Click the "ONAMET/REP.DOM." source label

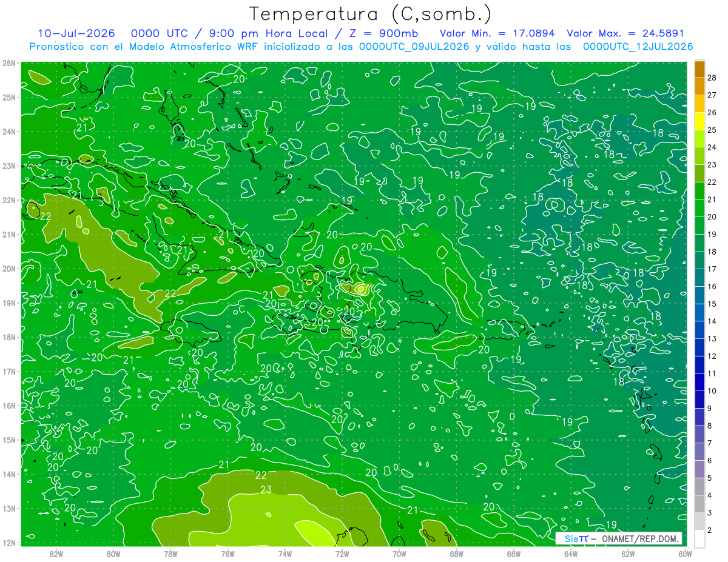[641, 538]
